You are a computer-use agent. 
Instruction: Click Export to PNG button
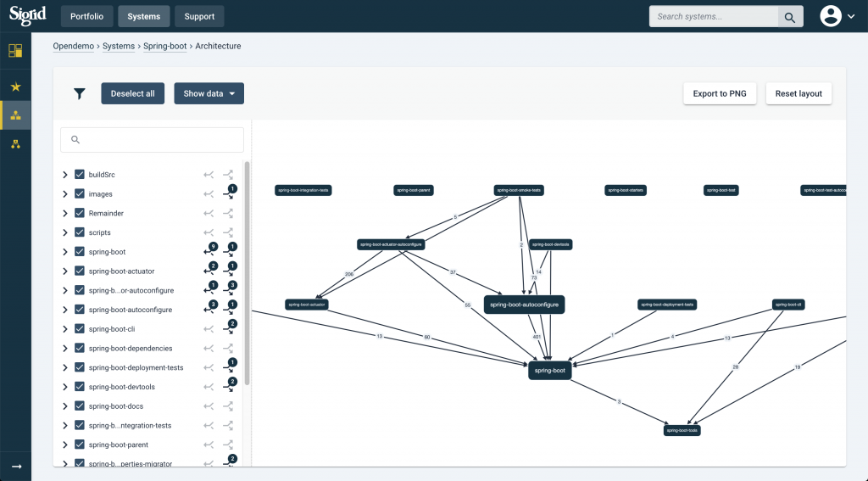tap(720, 93)
